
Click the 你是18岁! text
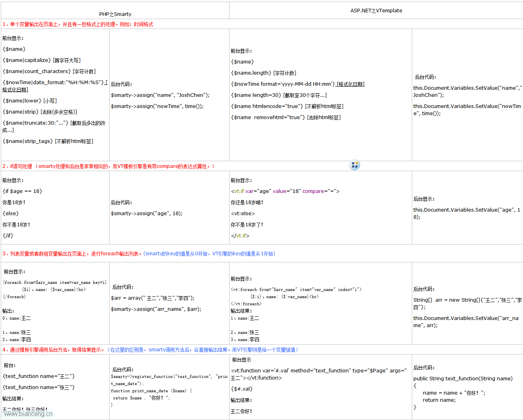[14, 202]
